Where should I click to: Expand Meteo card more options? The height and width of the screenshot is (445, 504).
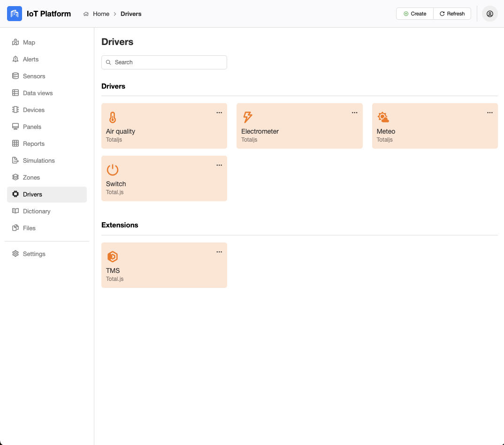click(x=490, y=113)
